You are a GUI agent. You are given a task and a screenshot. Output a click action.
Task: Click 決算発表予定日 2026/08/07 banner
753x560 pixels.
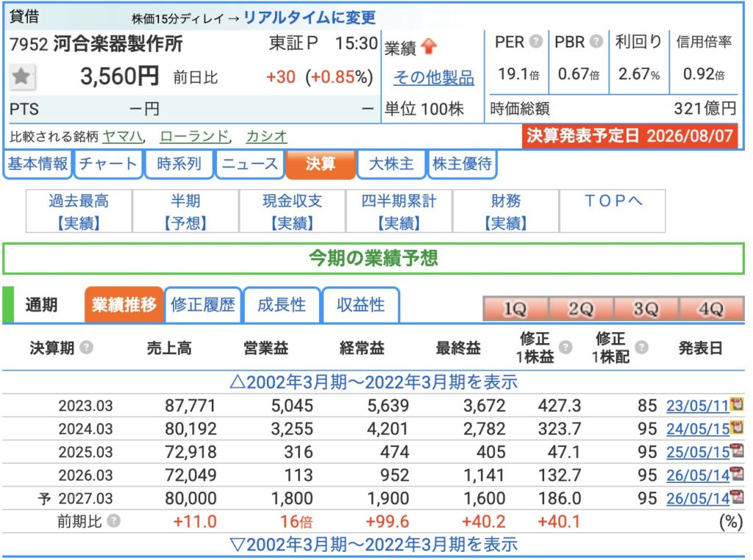pyautogui.click(x=629, y=136)
